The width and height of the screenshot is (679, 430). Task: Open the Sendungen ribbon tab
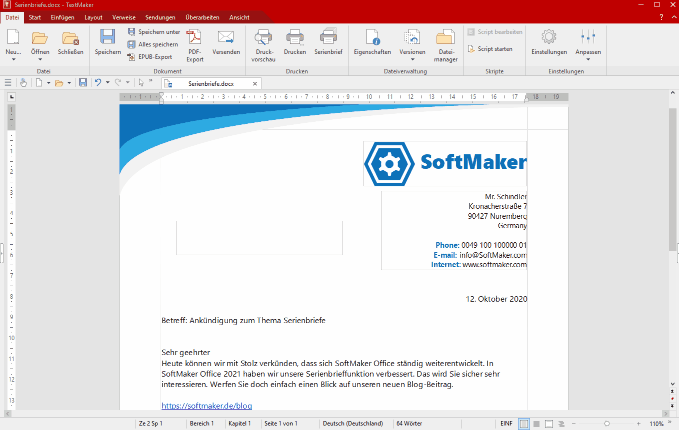click(x=160, y=17)
